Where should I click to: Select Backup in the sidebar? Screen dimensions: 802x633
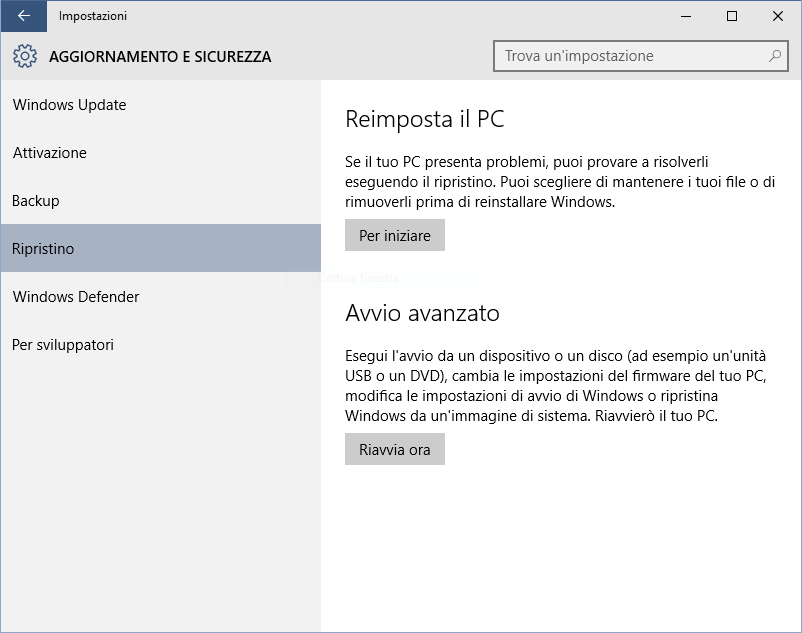point(161,200)
